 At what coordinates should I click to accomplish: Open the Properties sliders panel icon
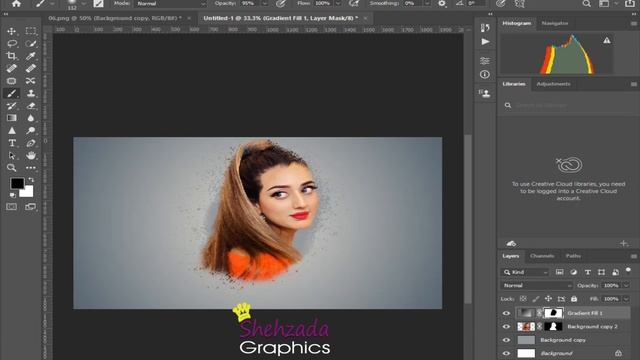click(485, 61)
